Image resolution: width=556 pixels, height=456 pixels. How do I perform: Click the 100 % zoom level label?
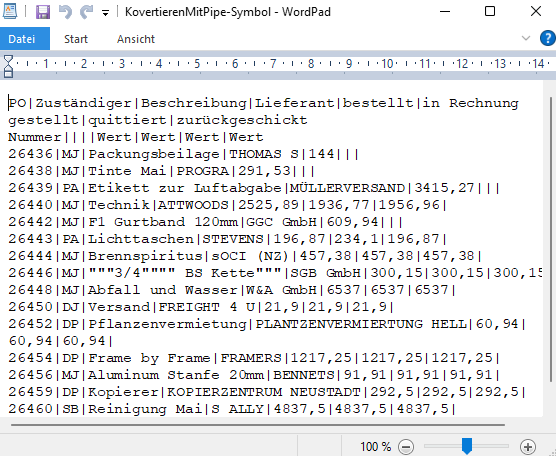376,446
